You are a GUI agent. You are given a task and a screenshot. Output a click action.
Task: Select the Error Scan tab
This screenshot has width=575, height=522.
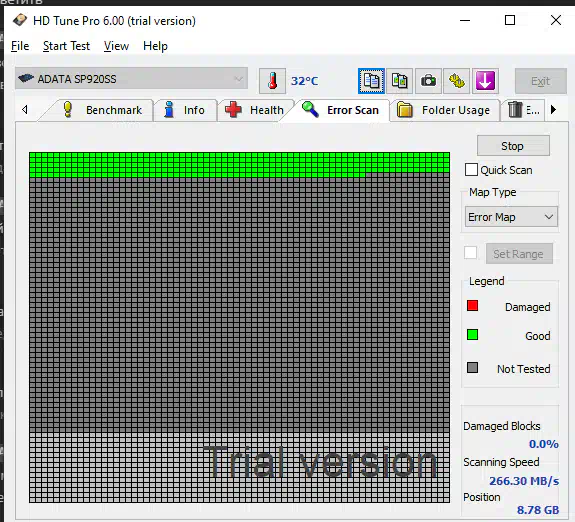click(340, 110)
